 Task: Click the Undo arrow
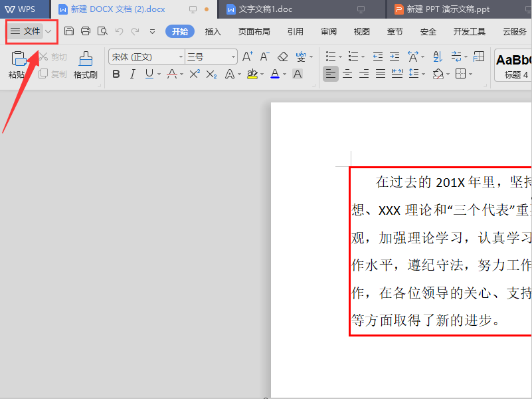pos(119,31)
